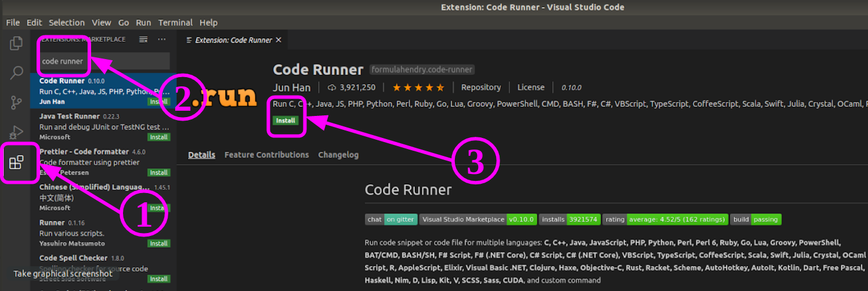Screen dimensions: 868x291
Task: Open the Extensions view icon
Action: click(x=16, y=163)
